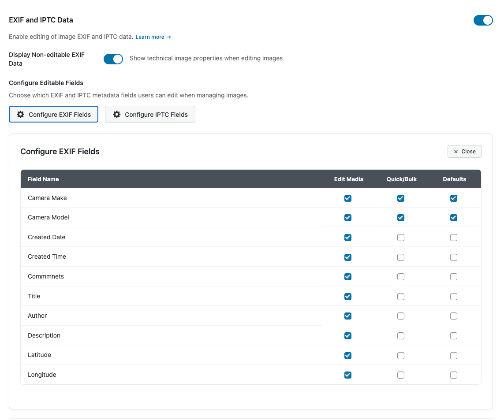Click the Quick/Bulk column header
This screenshot has width=504, height=420.
coord(401,179)
